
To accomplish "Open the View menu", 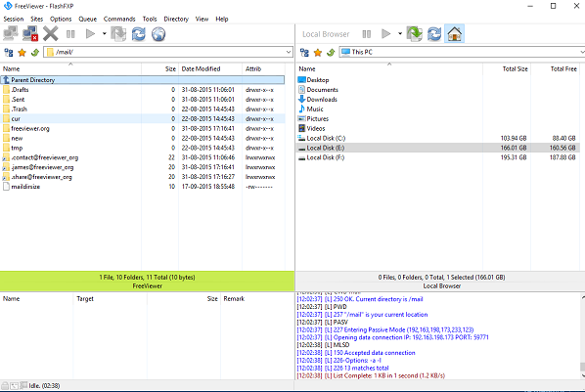I will click(x=202, y=19).
